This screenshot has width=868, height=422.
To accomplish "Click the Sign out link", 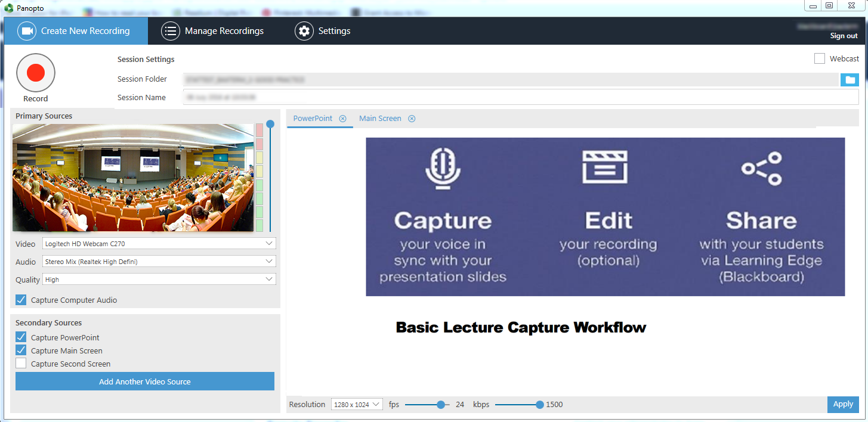I will click(x=844, y=36).
